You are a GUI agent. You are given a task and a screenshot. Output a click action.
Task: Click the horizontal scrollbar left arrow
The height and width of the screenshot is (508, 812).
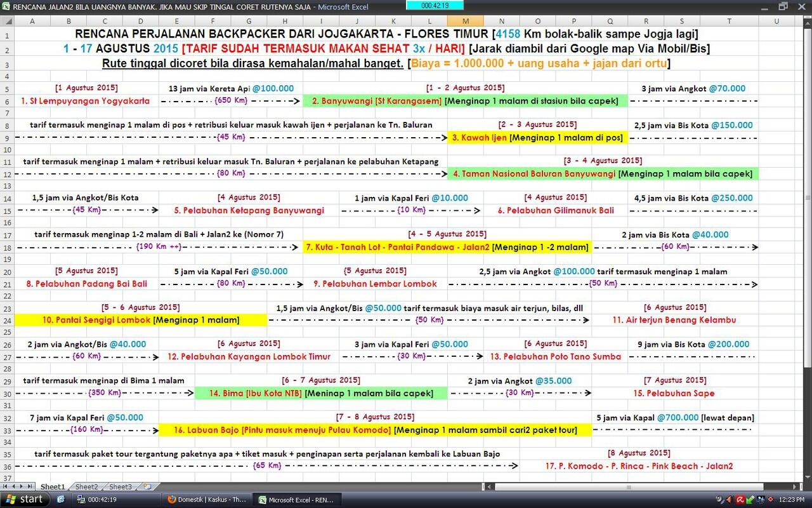pos(491,487)
